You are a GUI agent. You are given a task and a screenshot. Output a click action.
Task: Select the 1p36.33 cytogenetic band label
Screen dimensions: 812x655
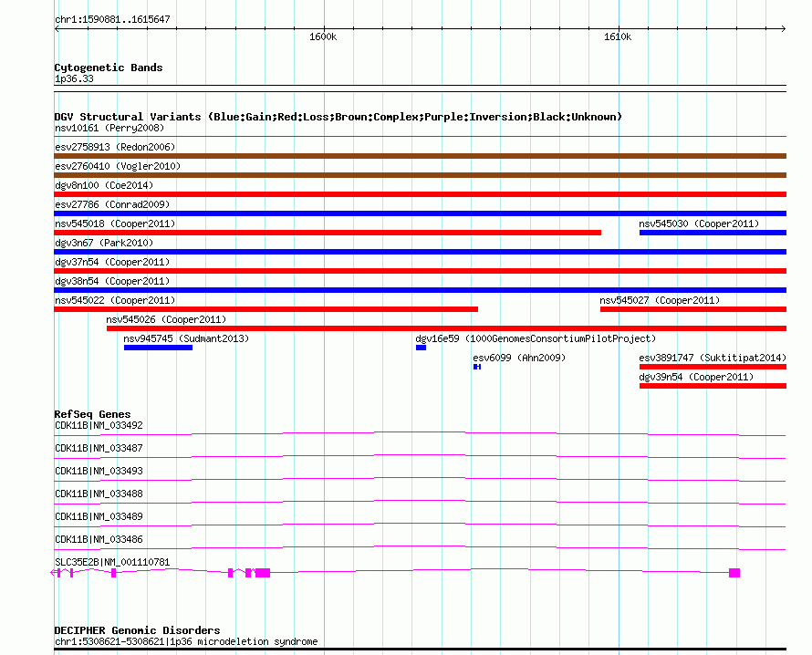click(73, 78)
